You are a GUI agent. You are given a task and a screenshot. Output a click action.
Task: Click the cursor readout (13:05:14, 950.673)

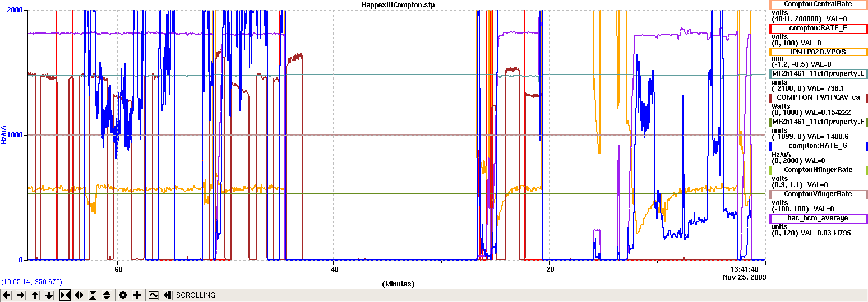32,282
